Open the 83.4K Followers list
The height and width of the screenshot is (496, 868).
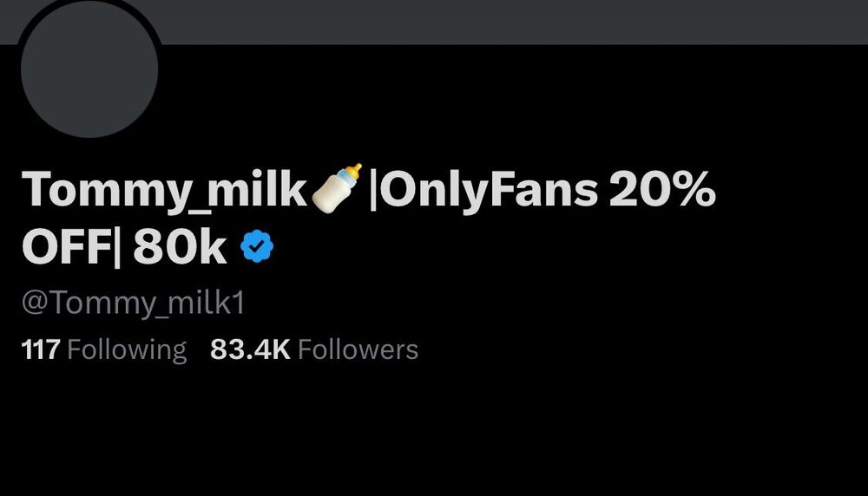[x=314, y=349]
